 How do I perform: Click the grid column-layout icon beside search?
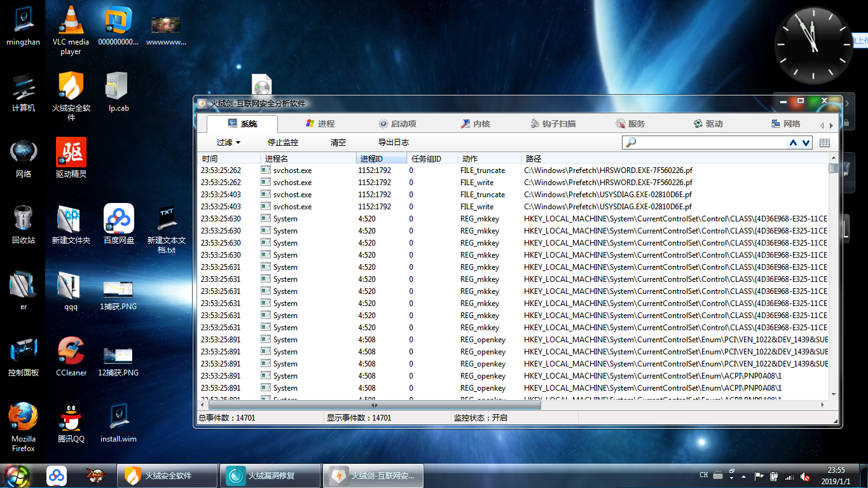tap(825, 143)
